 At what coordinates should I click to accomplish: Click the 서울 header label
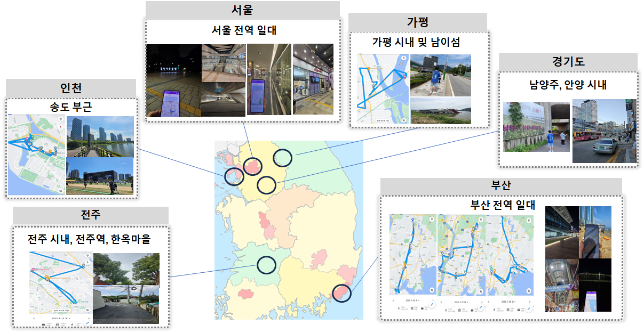(243, 10)
